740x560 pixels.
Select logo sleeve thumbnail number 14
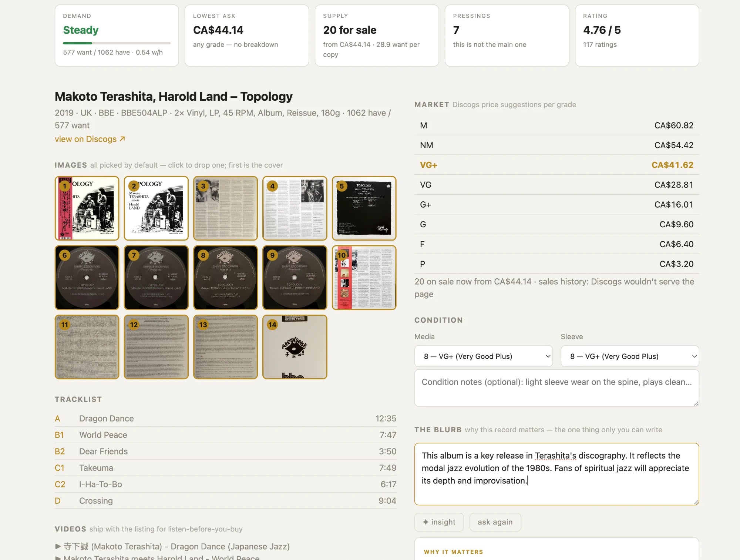tap(295, 347)
